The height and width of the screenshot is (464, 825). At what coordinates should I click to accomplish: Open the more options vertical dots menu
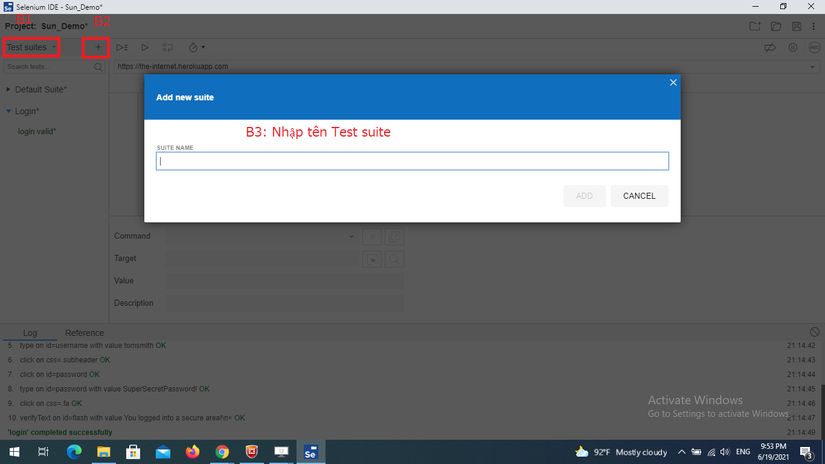click(x=813, y=26)
